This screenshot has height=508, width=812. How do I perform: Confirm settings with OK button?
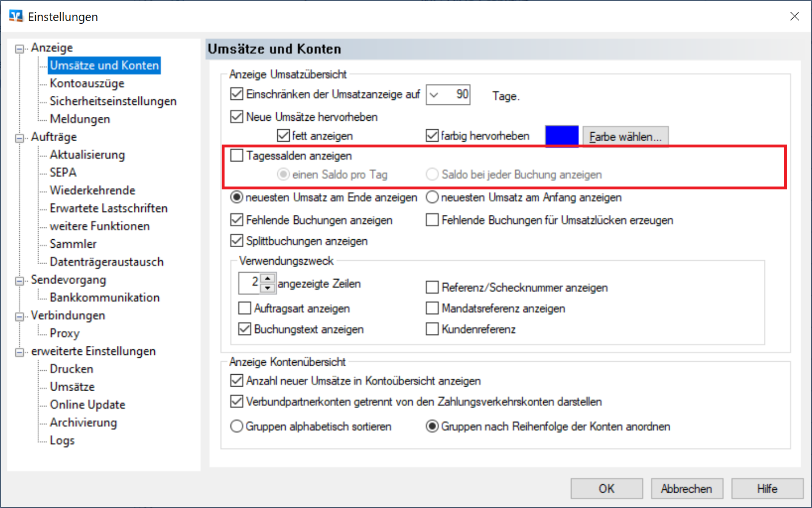click(606, 489)
